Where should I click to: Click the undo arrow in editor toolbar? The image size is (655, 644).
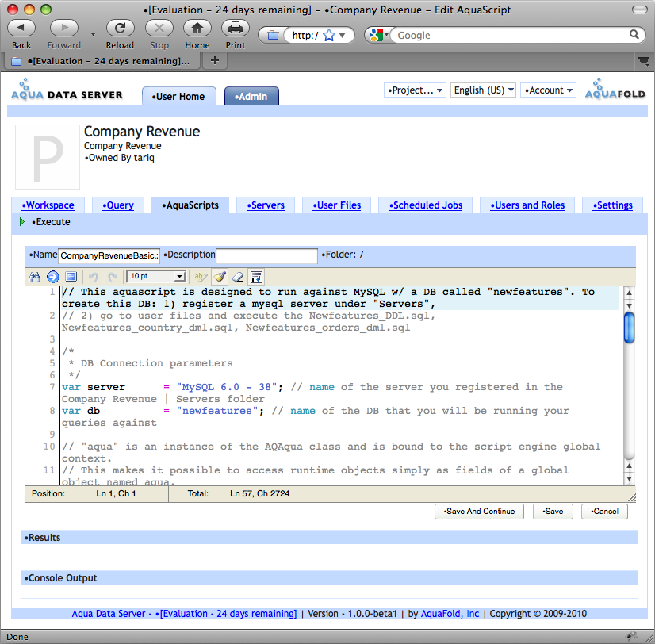pos(93,277)
